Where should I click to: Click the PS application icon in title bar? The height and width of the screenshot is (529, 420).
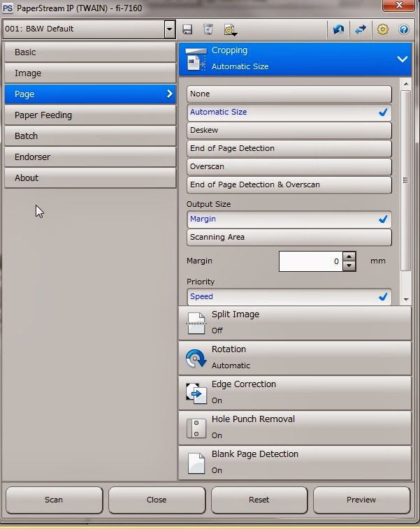pos(8,8)
